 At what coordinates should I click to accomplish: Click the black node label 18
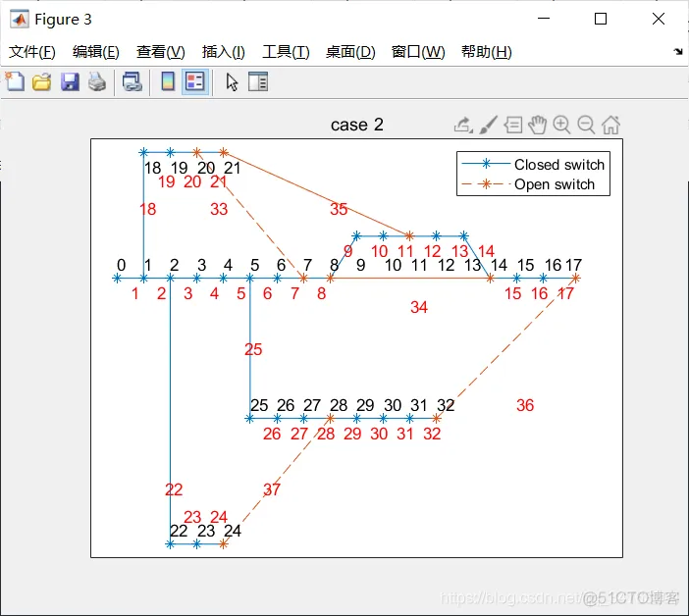click(152, 168)
